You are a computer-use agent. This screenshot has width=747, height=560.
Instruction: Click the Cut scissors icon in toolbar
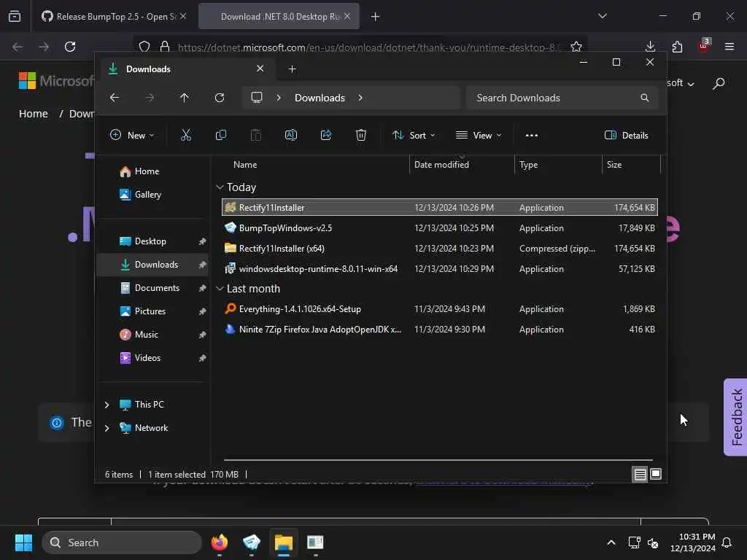pyautogui.click(x=186, y=135)
